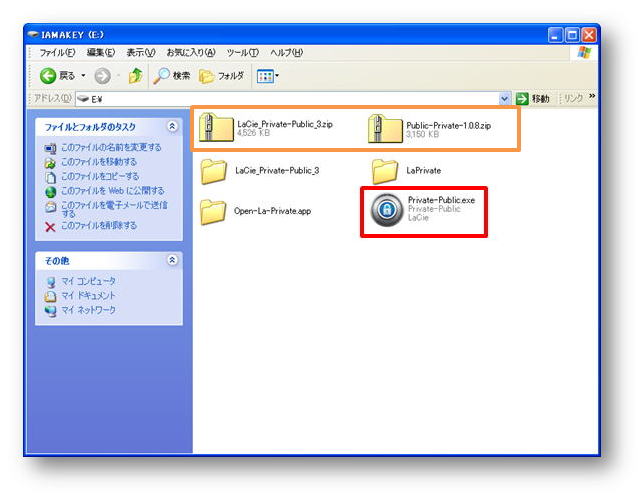Open the Help (ヘルプ) menu
644x500 pixels.
[287, 53]
